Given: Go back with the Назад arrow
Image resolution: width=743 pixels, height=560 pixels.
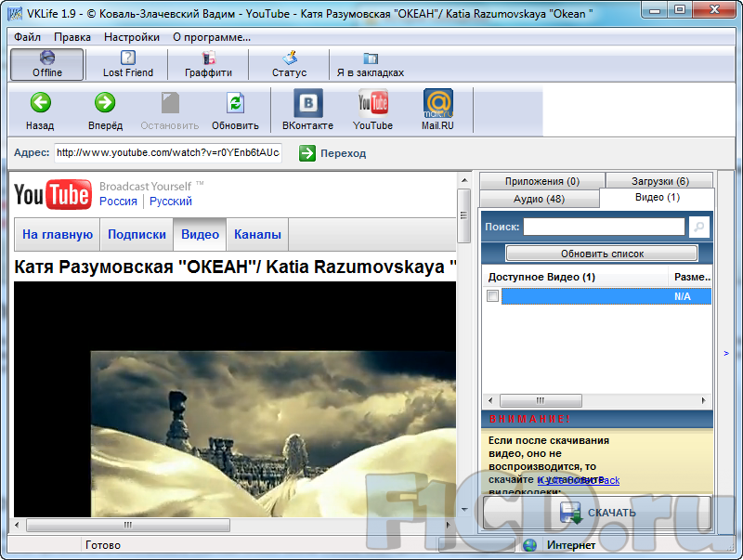Looking at the screenshot, I should [40, 102].
